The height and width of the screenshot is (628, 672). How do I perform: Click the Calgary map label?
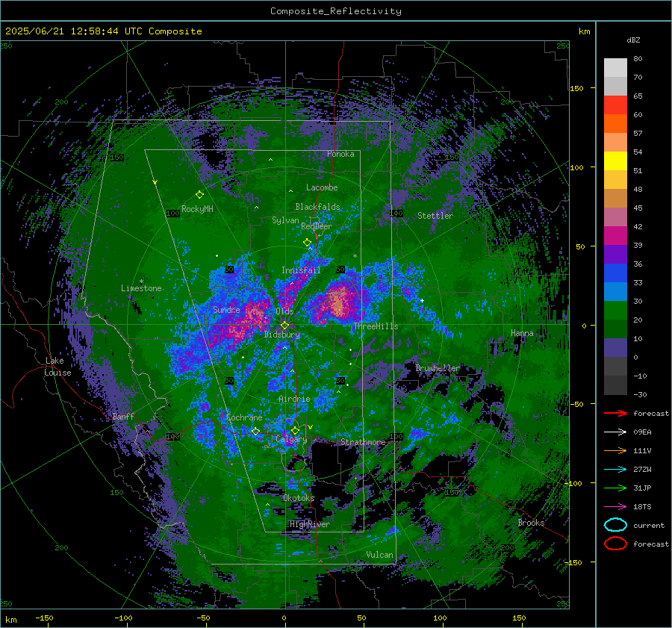coord(291,439)
